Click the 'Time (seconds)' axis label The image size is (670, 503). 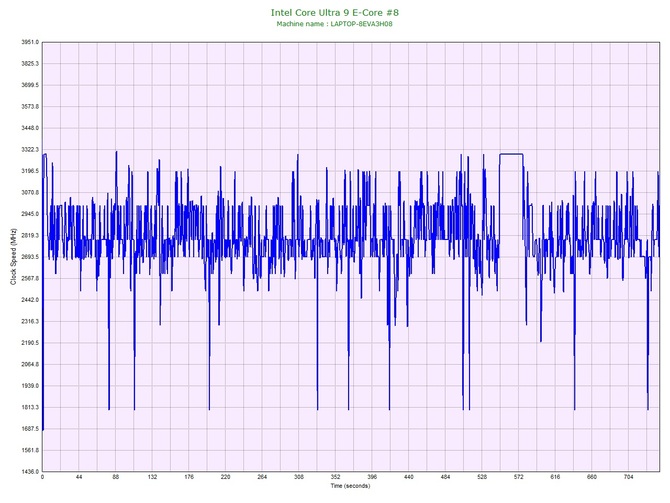click(350, 485)
